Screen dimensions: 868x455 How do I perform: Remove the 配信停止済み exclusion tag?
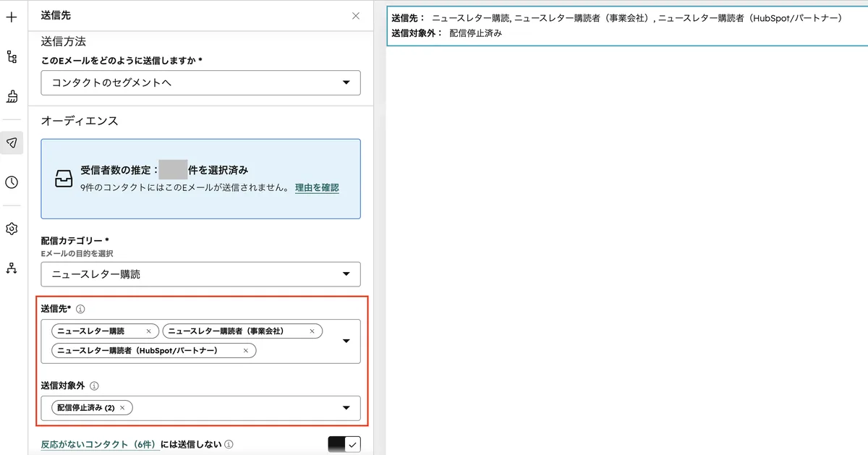pyautogui.click(x=123, y=407)
